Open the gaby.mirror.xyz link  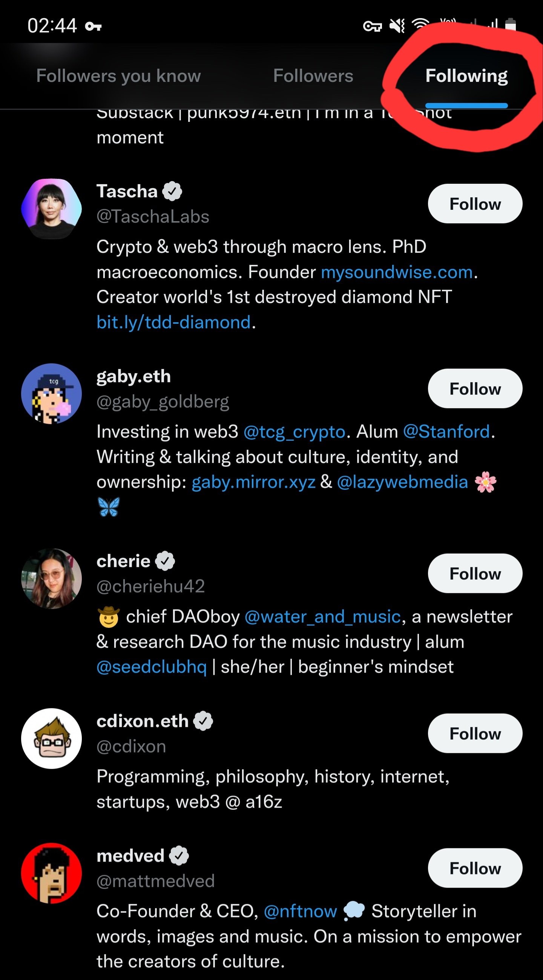(254, 482)
